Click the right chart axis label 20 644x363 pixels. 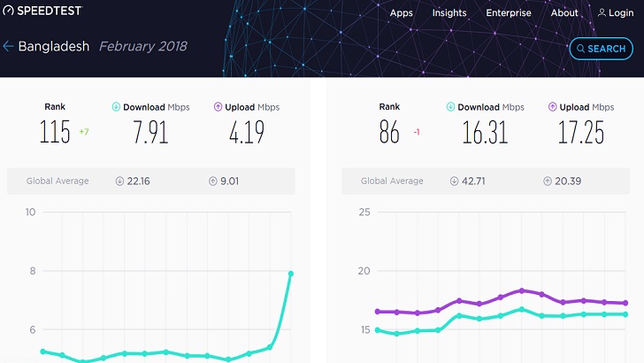pos(364,271)
